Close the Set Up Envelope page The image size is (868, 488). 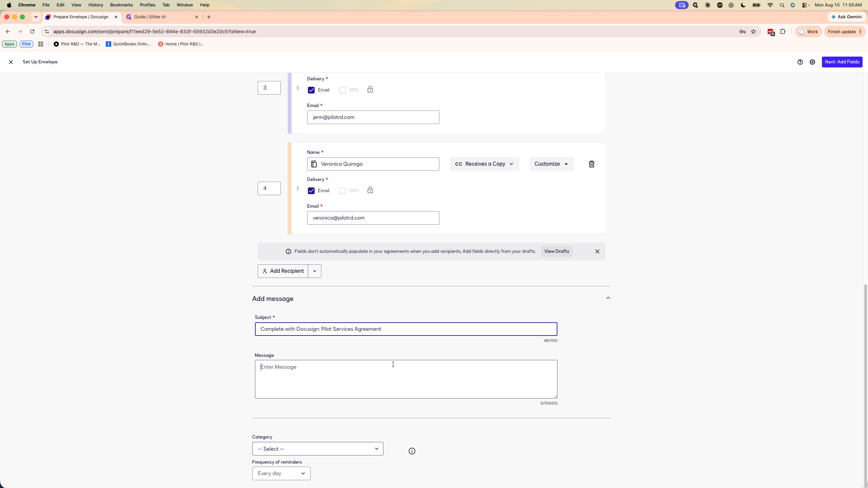coord(11,62)
